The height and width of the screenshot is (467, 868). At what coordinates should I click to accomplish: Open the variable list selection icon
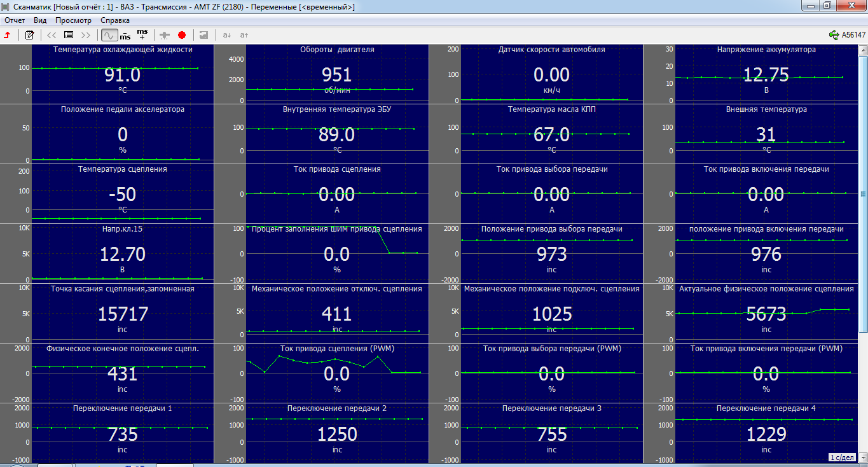coord(69,35)
